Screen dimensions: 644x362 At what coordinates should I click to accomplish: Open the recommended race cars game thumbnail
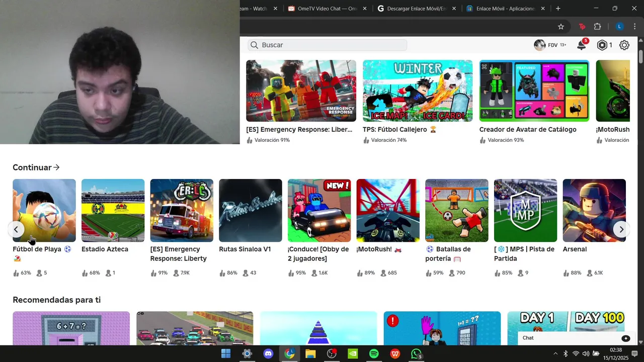click(195, 328)
